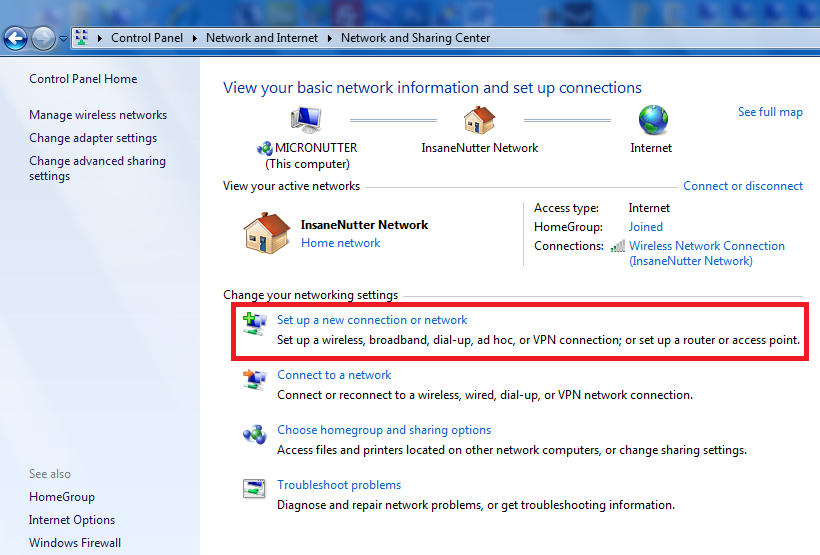
Task: Open Control Panel Home link
Action: pos(83,79)
